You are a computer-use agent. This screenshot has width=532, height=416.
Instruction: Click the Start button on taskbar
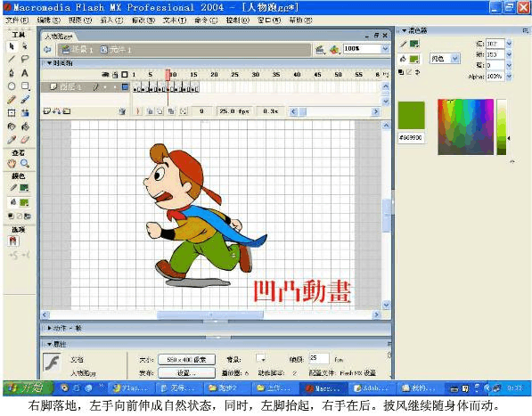tap(29, 388)
